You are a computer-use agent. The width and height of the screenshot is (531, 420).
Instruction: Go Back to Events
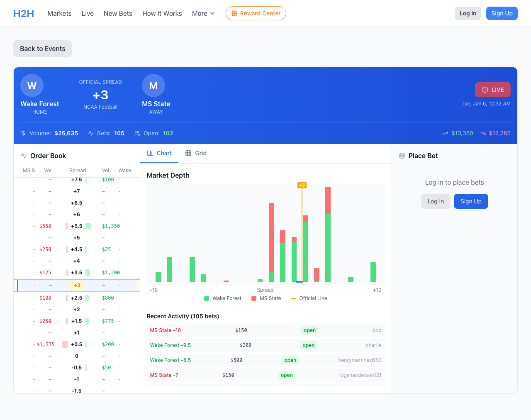coord(42,49)
